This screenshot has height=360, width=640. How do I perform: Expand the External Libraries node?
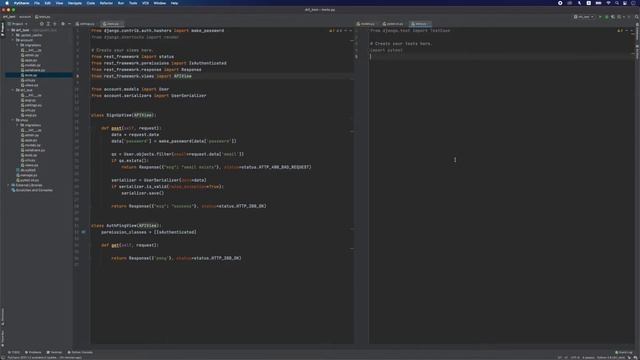[9, 185]
